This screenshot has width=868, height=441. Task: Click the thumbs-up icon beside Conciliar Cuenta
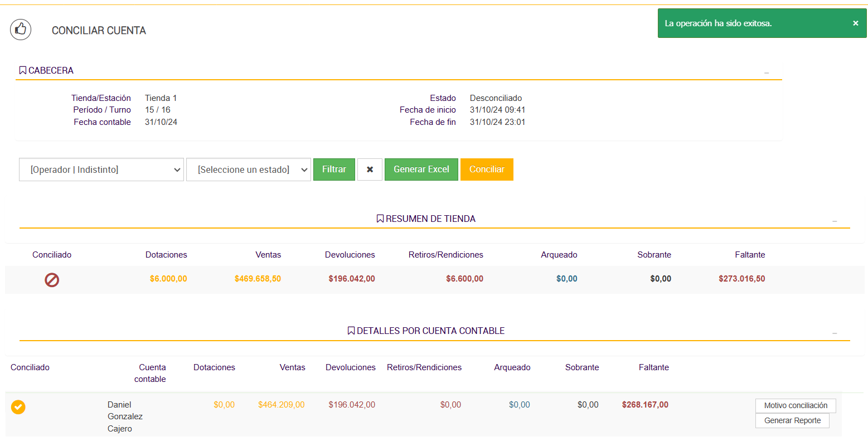click(21, 30)
